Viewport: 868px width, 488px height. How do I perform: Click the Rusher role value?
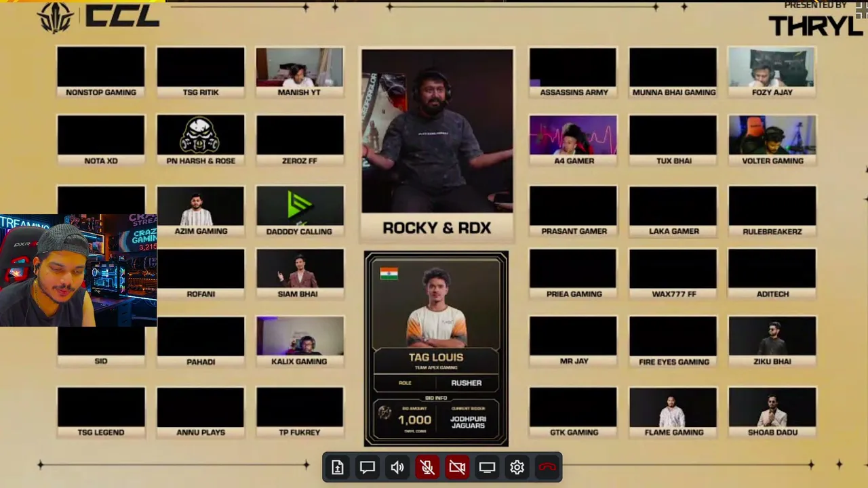coord(467,383)
